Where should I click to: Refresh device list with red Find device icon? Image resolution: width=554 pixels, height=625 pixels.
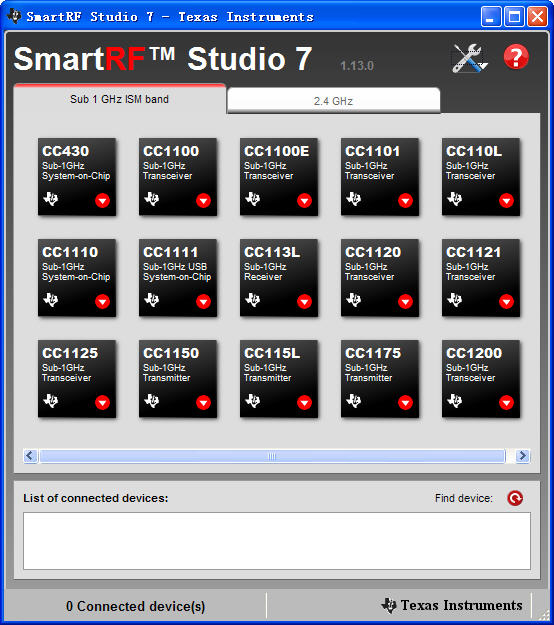pyautogui.click(x=515, y=498)
